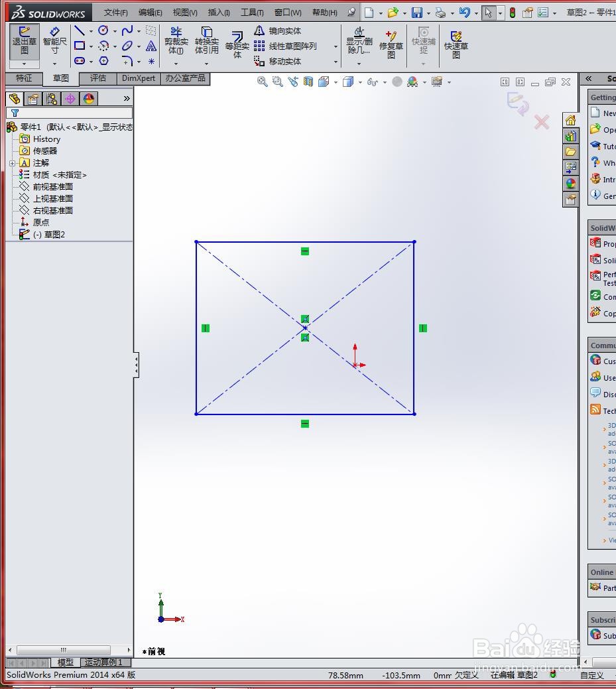Click the 等距实体 offset entities tool
This screenshot has width=616, height=689.
click(x=237, y=45)
